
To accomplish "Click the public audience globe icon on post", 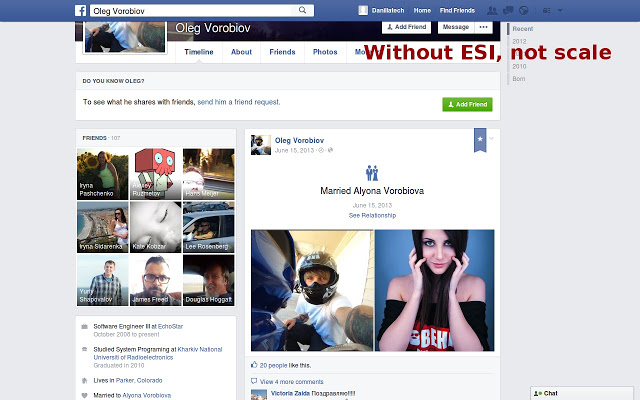I will click(330, 150).
